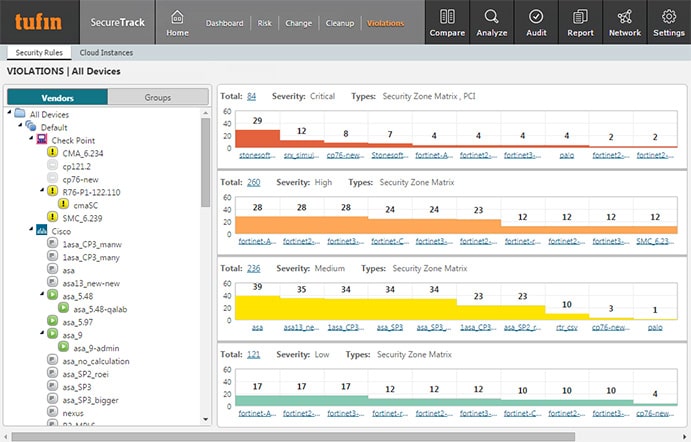The image size is (691, 442).
Task: Collapse the R76-P1-122.110 node
Action: pyautogui.click(x=42, y=190)
